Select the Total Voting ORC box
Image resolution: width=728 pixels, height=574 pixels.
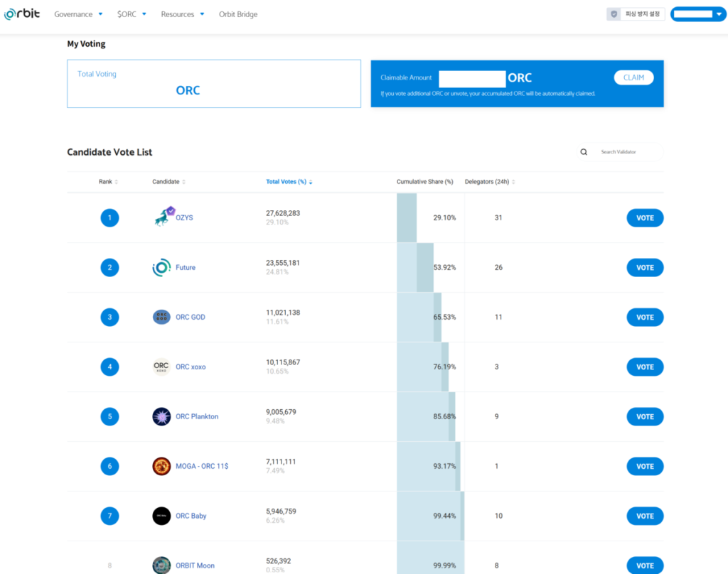pos(214,84)
